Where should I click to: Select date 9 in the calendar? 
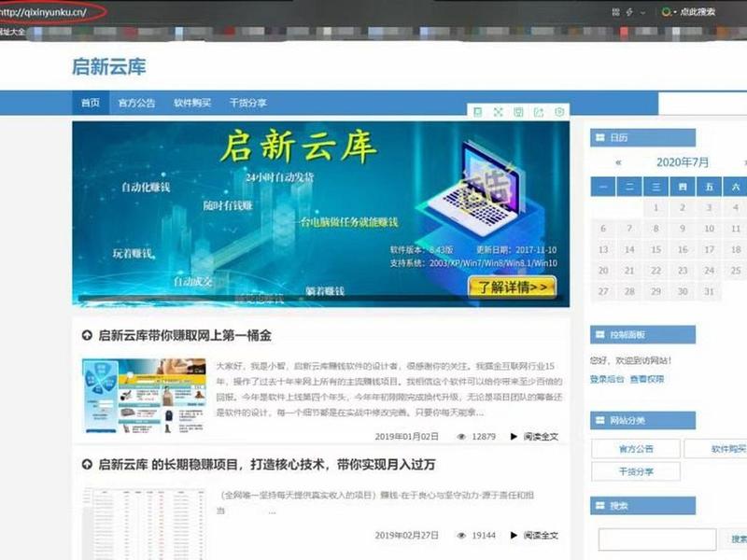[683, 229]
